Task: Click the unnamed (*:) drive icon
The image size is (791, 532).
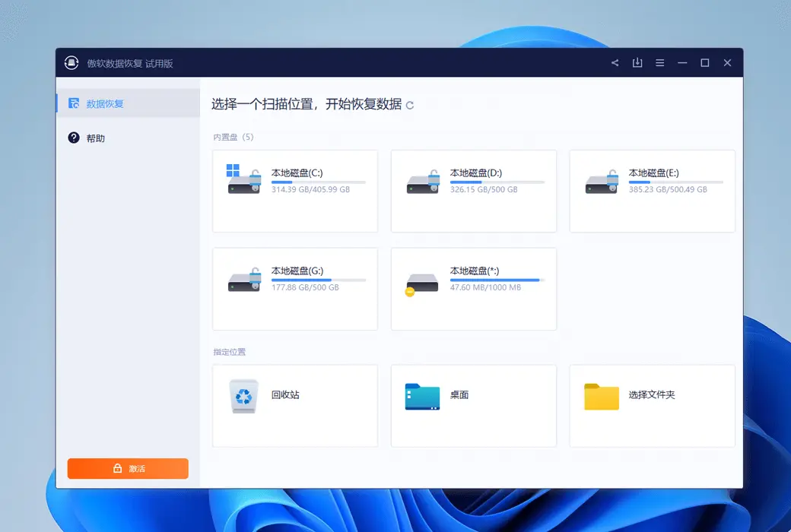Action: click(421, 284)
